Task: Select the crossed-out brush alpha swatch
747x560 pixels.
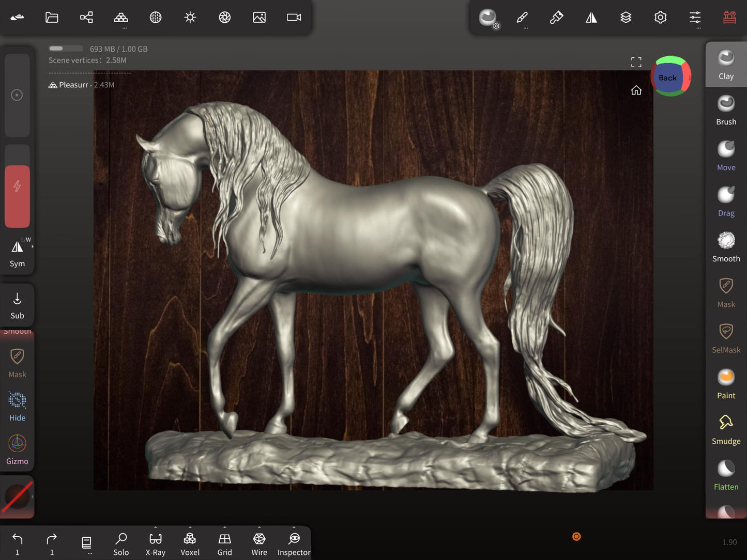Action: 18,497
